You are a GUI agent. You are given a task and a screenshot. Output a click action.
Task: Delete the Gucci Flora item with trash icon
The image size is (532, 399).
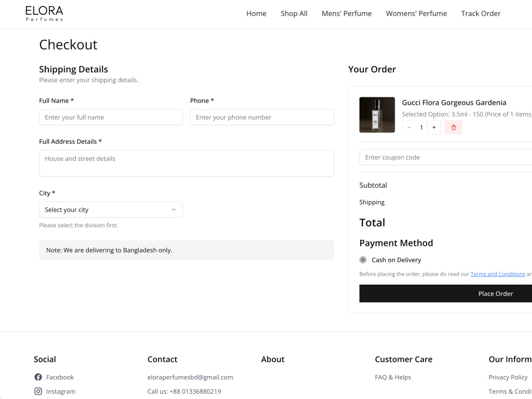[x=453, y=128]
